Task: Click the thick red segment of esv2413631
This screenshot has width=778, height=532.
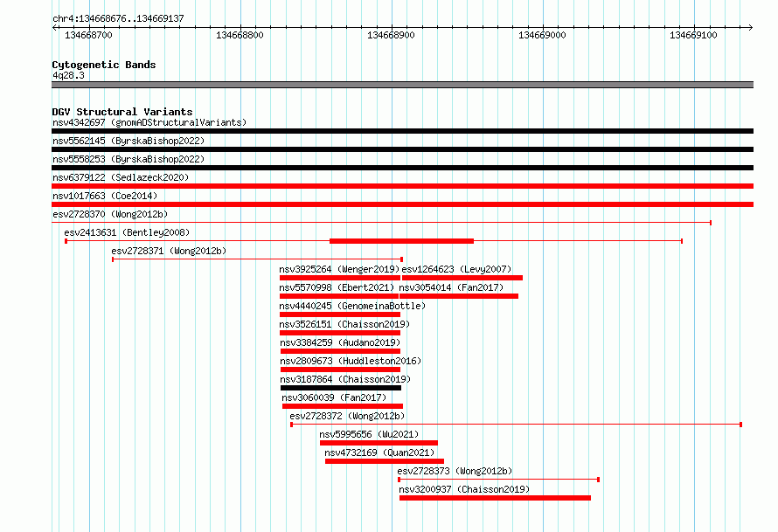Action: click(x=401, y=241)
